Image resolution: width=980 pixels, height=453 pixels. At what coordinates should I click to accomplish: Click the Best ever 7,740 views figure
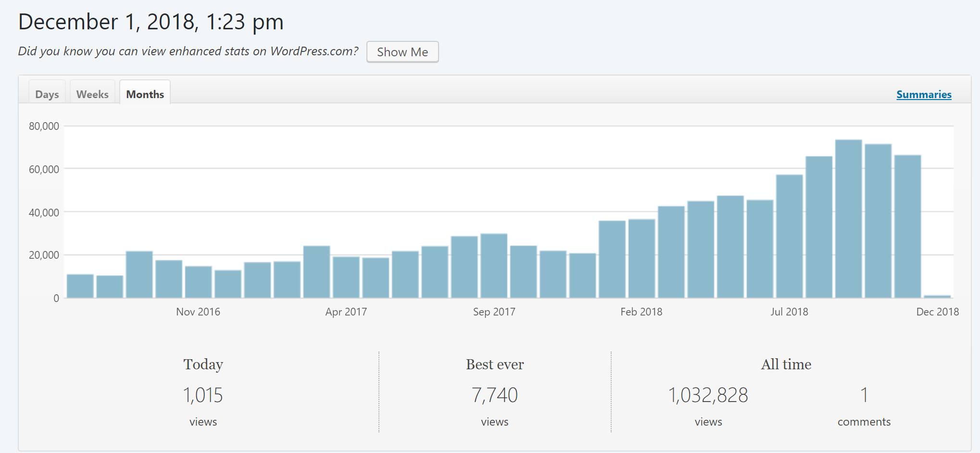(x=494, y=395)
